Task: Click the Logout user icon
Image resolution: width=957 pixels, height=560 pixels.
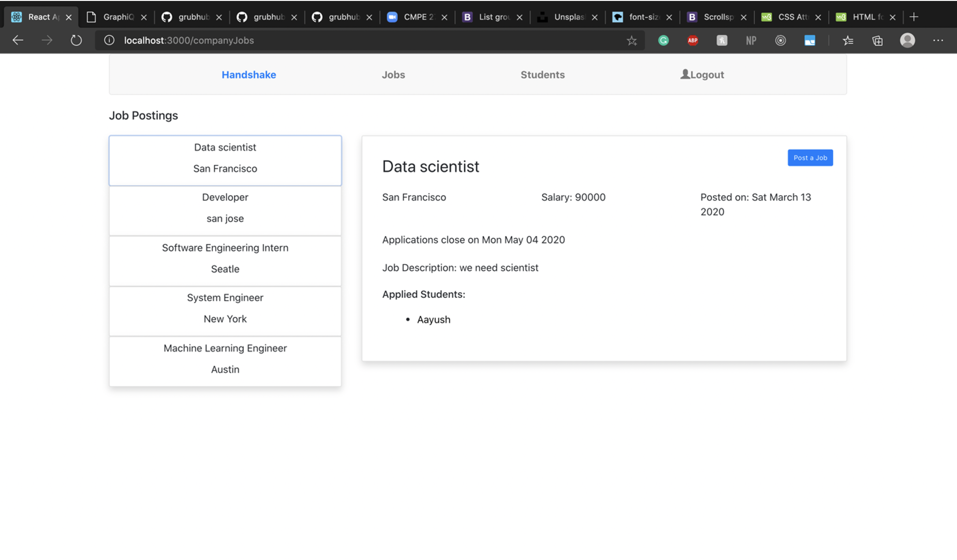Action: 685,74
